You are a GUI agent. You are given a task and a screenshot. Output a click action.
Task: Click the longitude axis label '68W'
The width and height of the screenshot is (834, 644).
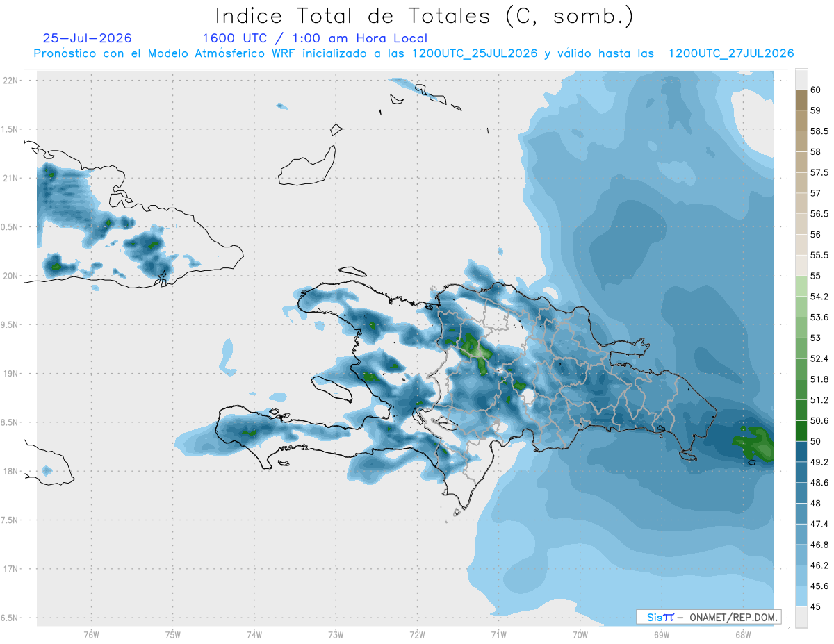742,635
